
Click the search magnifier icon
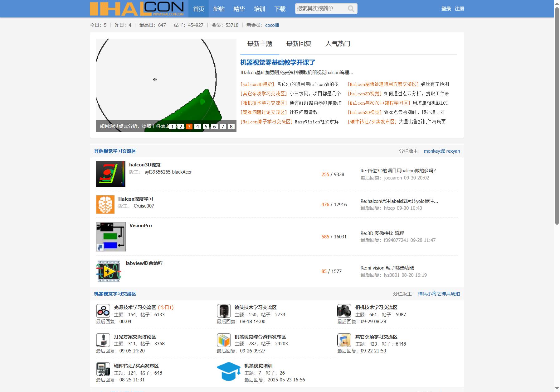tap(351, 9)
